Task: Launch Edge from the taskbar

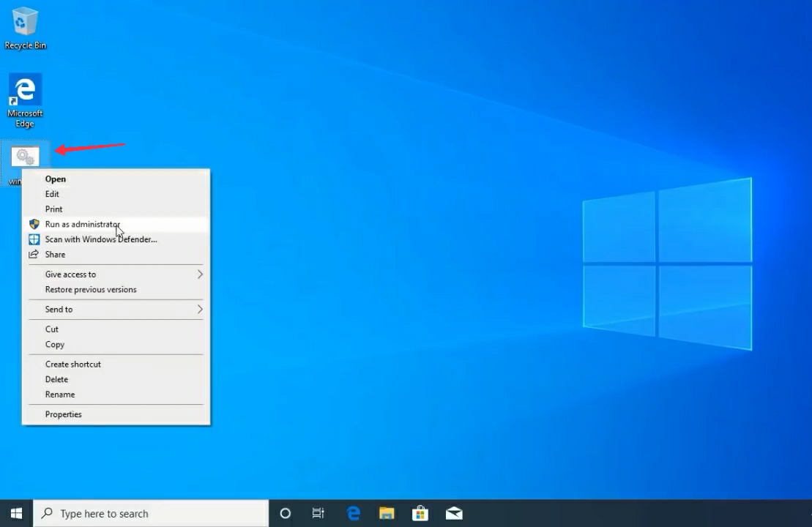Action: 353,513
